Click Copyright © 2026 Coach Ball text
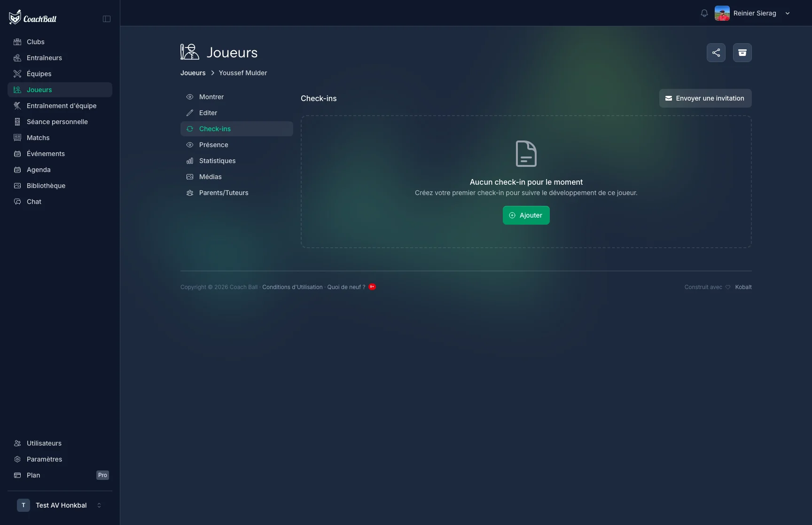Viewport: 812px width, 525px height. 219,287
